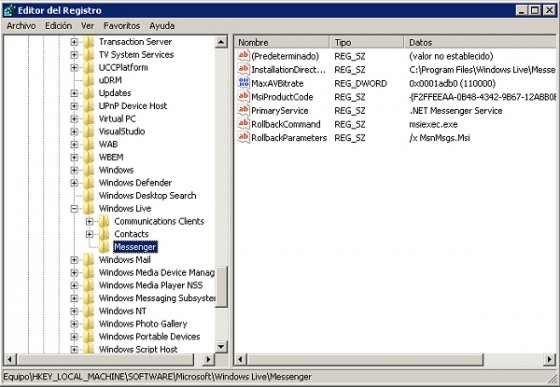Click values pane horizontal scroll left arrow
The image size is (560, 387).
tap(240, 359)
